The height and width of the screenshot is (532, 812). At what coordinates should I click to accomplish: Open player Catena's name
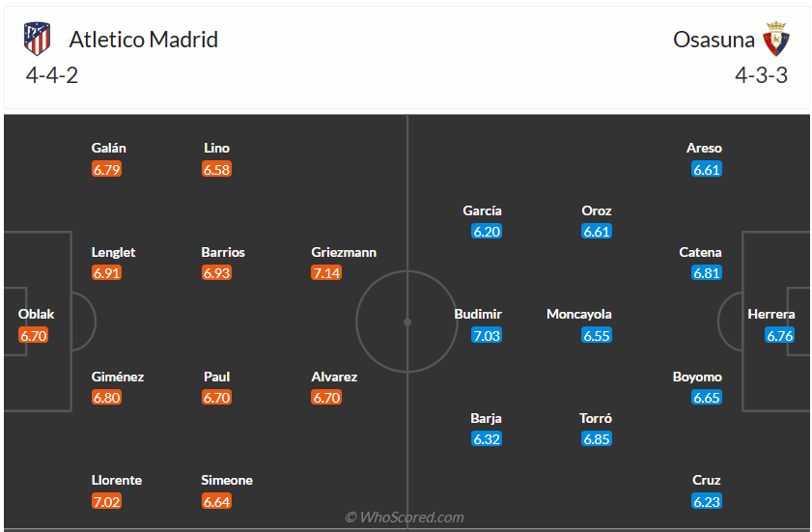(700, 252)
